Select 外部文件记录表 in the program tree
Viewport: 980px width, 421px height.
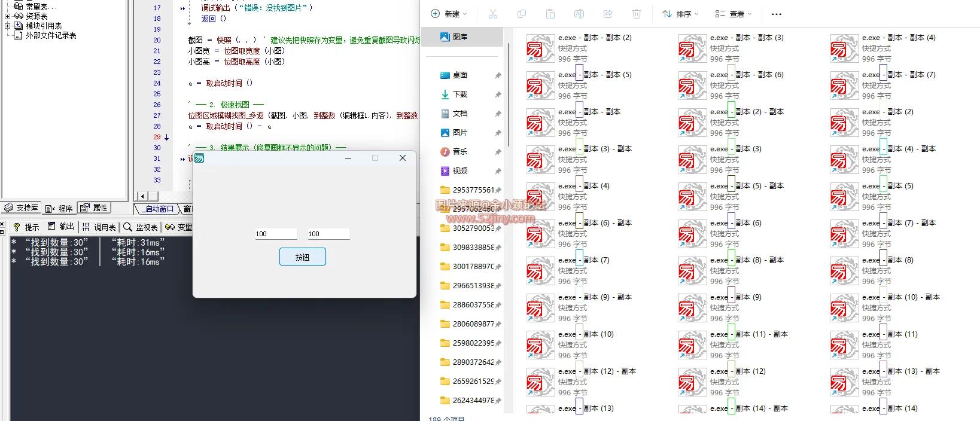coord(51,35)
